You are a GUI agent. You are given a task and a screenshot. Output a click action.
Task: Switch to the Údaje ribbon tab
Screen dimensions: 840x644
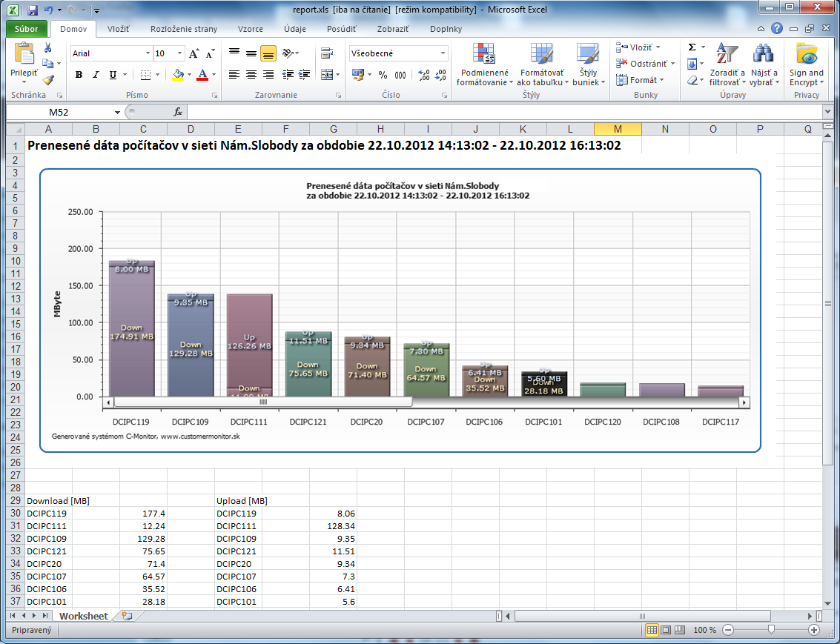[x=294, y=29]
